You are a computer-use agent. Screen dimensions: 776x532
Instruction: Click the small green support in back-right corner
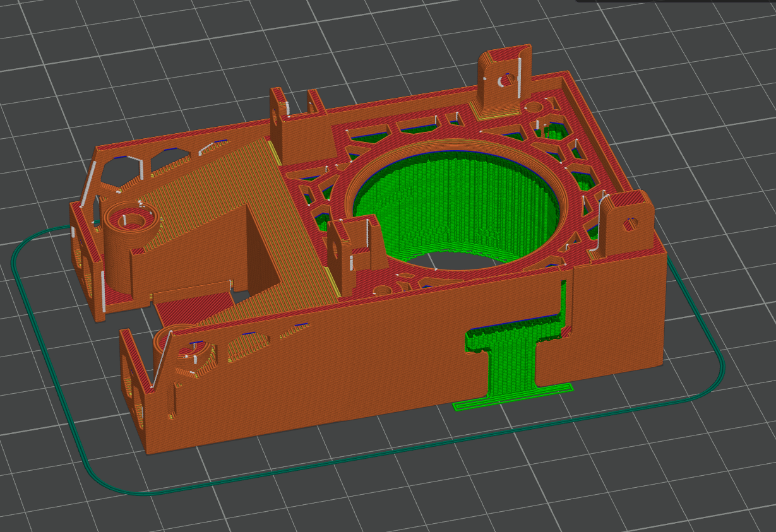[556, 131]
